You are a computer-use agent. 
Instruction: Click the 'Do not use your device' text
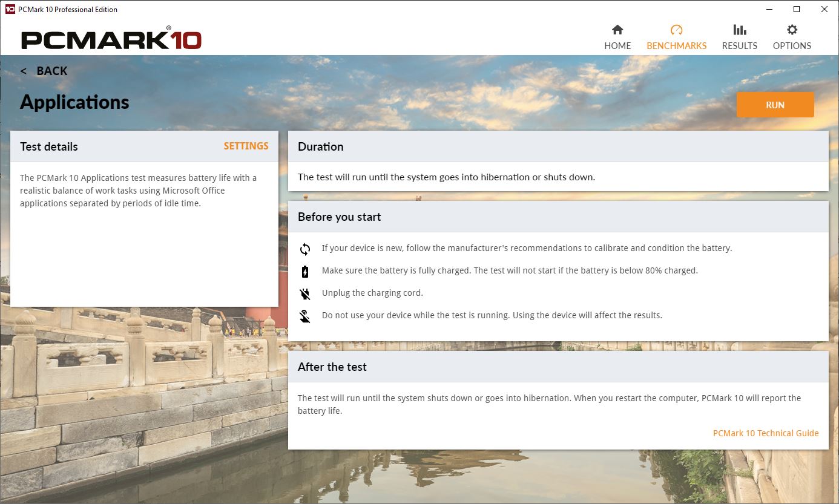(492, 315)
